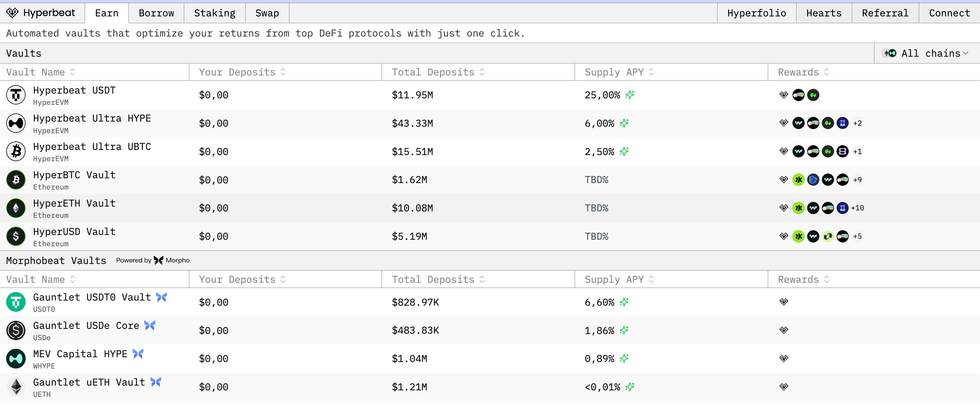Open the Staking tab
The image size is (980, 417).
[215, 13]
